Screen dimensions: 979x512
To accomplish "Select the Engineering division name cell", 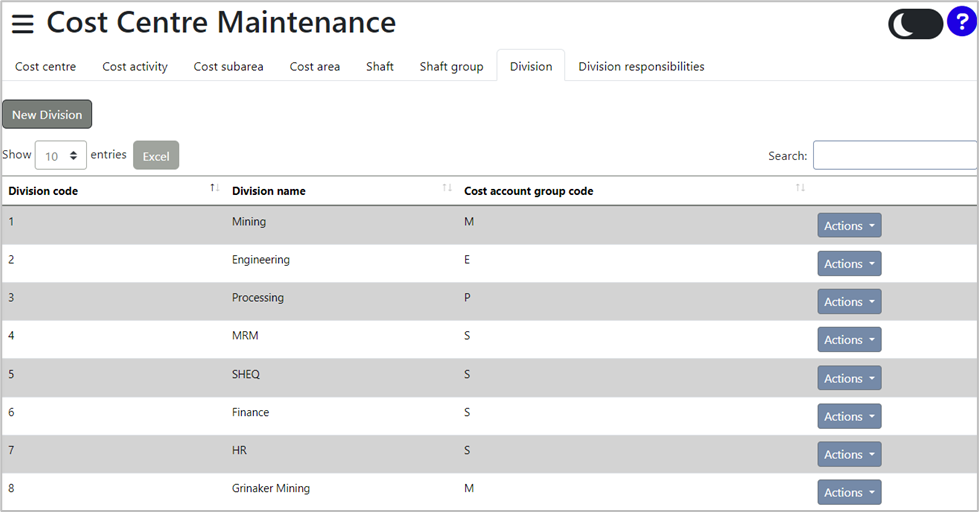I will tap(260, 260).
